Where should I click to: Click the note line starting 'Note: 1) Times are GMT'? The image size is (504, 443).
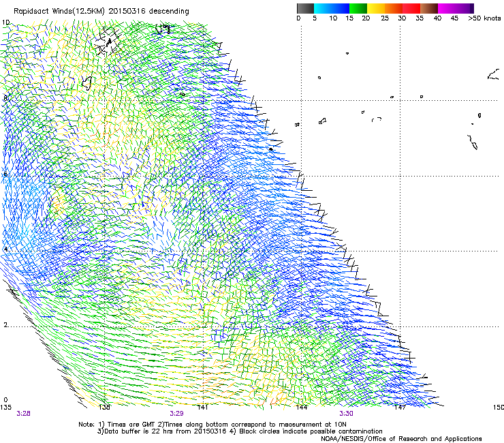point(212,425)
